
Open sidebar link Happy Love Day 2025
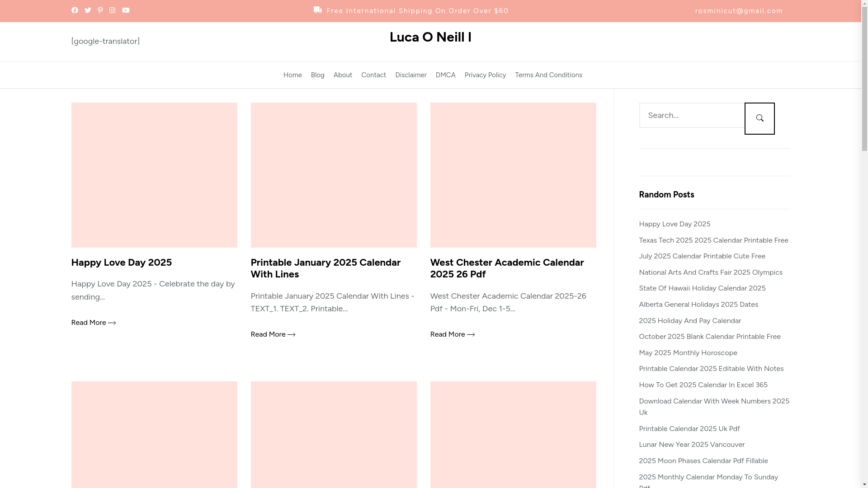pyautogui.click(x=675, y=224)
